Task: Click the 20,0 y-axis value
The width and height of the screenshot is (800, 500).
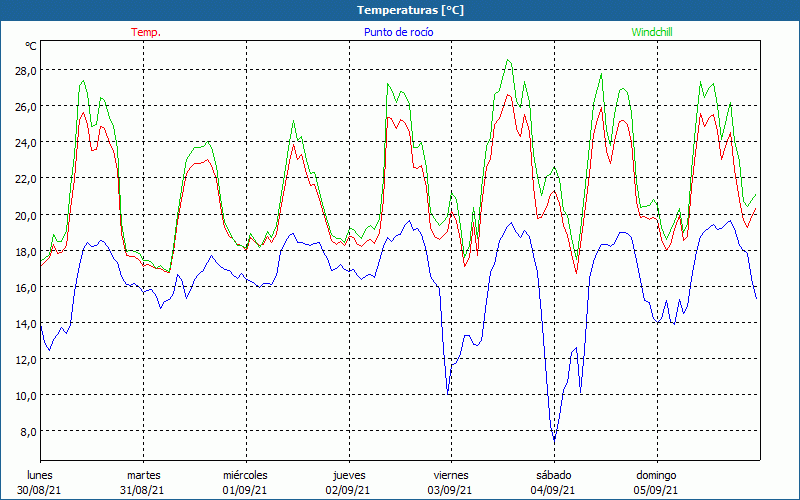Action: click(26, 215)
